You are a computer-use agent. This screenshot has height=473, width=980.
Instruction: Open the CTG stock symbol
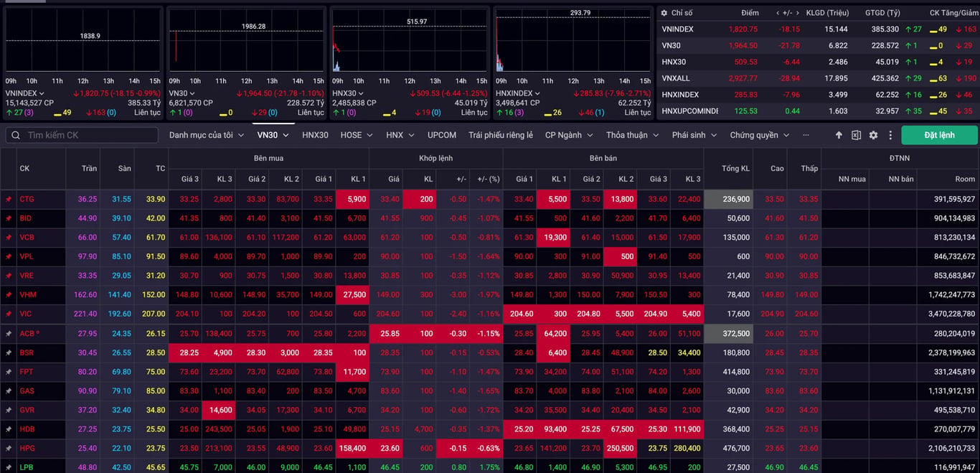[x=27, y=200]
